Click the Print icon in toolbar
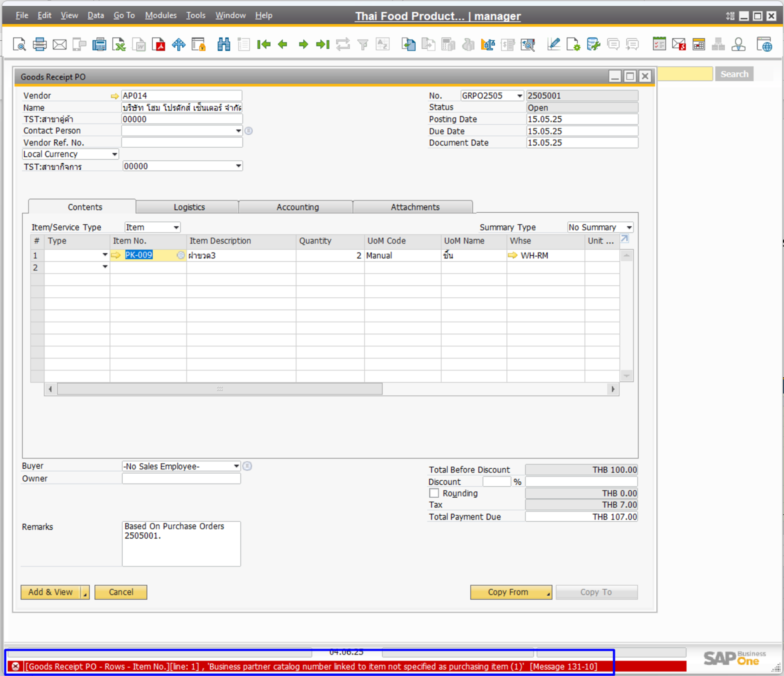Image resolution: width=784 pixels, height=676 pixels. click(x=39, y=45)
